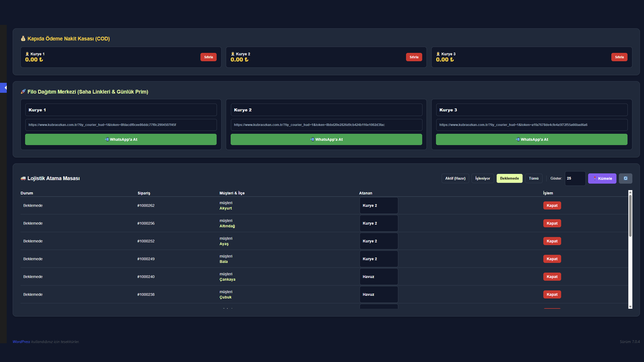Viewport: 644px width, 362px height.
Task: Click order number #1000240
Action: point(146,277)
